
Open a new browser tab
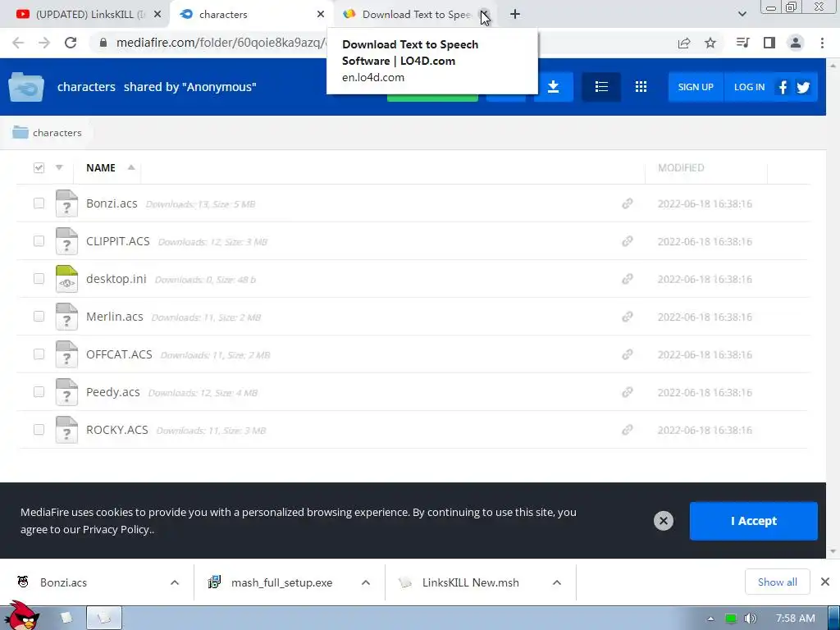pyautogui.click(x=515, y=15)
